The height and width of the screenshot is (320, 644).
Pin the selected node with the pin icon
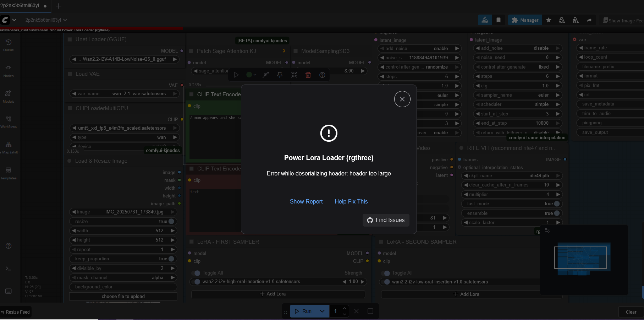[x=280, y=75]
